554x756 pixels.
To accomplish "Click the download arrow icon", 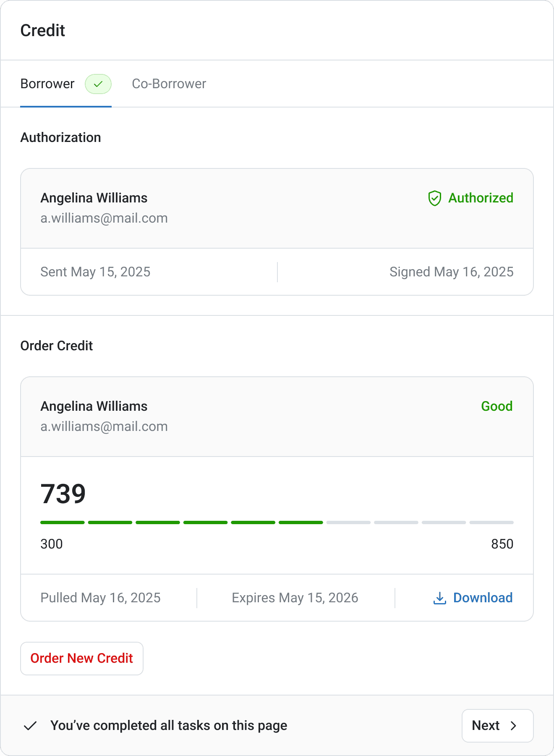I will tap(439, 598).
